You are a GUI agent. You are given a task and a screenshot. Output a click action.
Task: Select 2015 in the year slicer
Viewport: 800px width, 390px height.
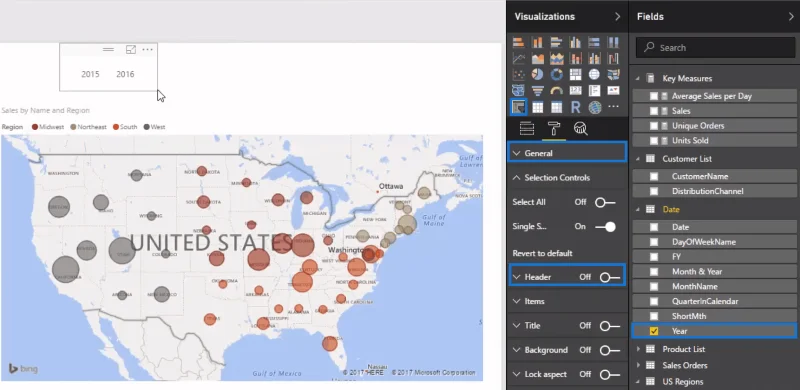[x=90, y=75]
